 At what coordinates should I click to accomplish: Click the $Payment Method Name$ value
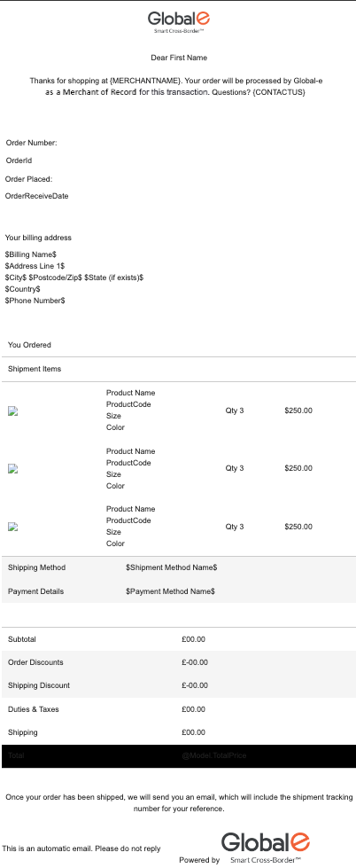tap(170, 591)
